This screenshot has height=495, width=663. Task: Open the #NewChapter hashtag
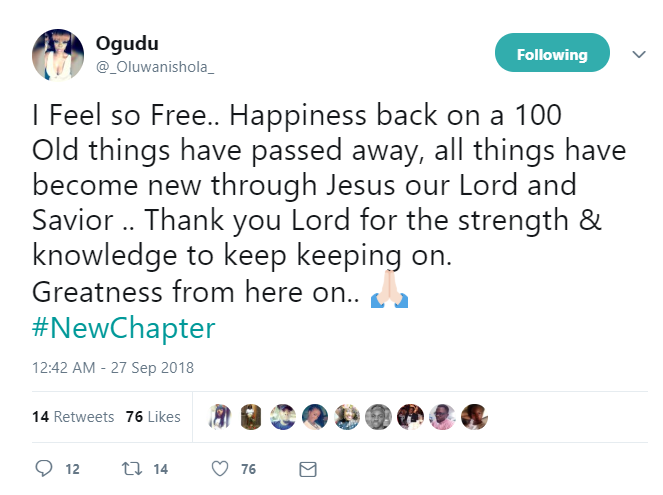pyautogui.click(x=124, y=327)
